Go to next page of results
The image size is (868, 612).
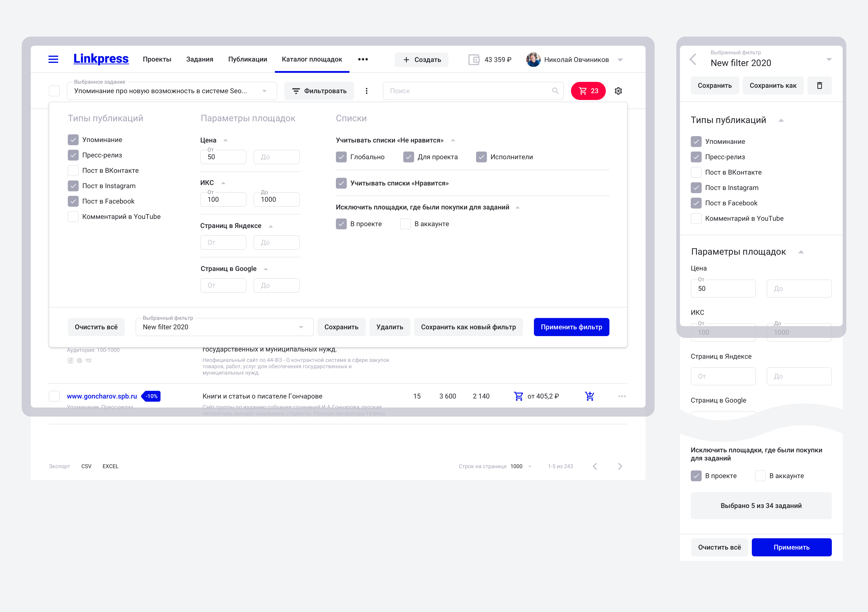click(620, 466)
